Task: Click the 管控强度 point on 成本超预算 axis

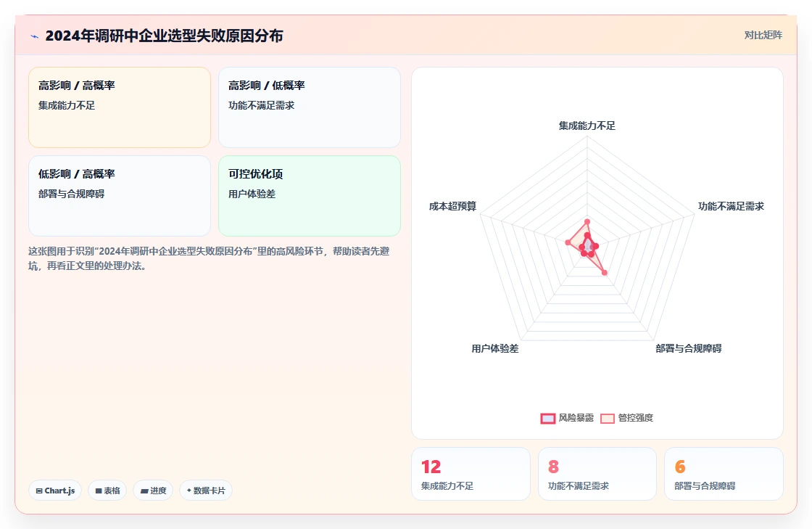Action: 568,242
